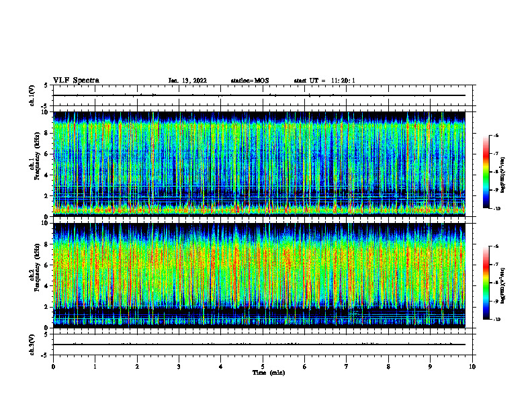The height and width of the screenshot is (411, 532).
Task: Click inside the ch.1 spectrogram panel
Action: coord(259,164)
